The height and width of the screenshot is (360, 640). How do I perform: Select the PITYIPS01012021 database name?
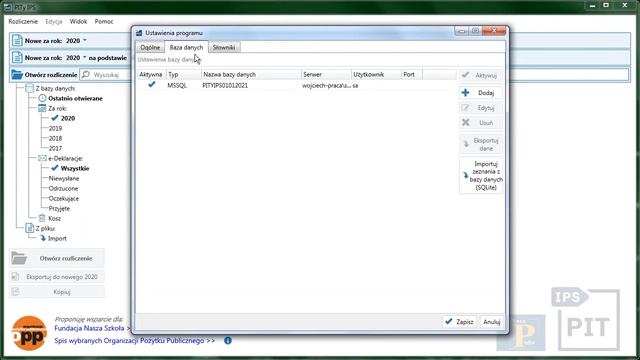(225, 85)
